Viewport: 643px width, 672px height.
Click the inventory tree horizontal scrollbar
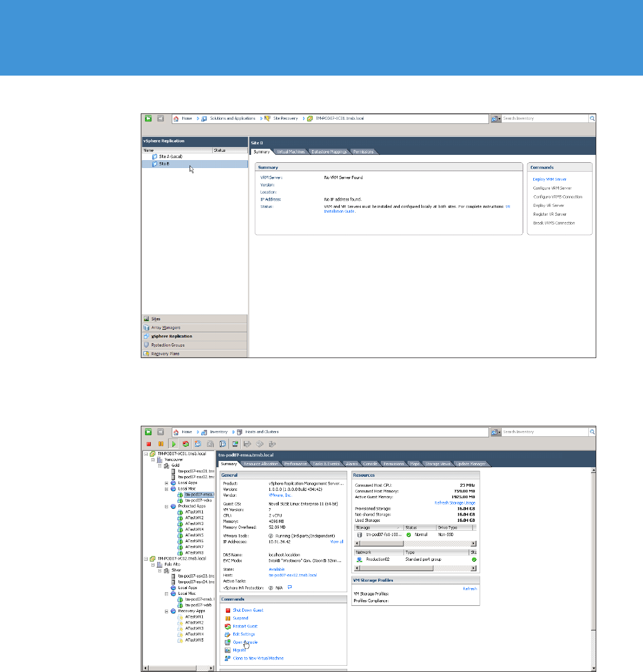pos(179,668)
